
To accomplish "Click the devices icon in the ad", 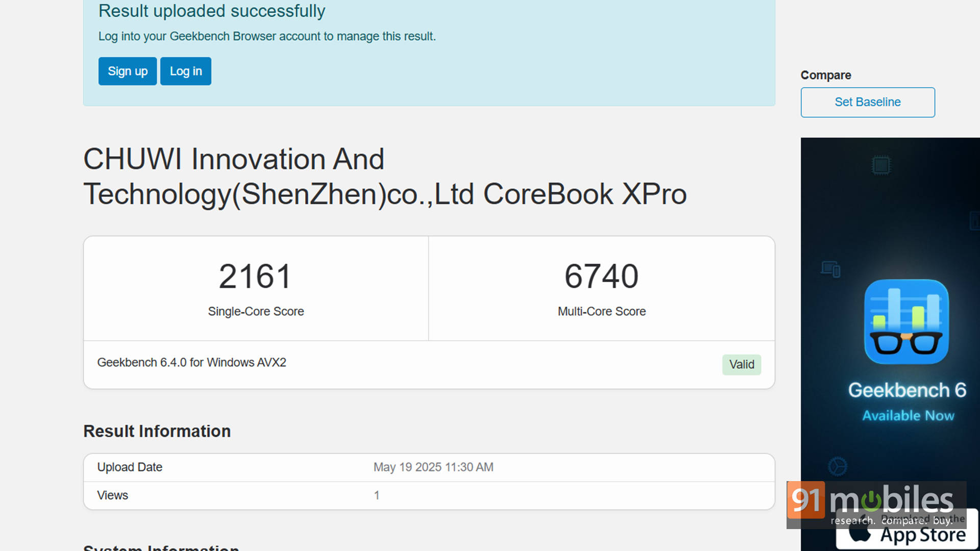I will [x=830, y=269].
